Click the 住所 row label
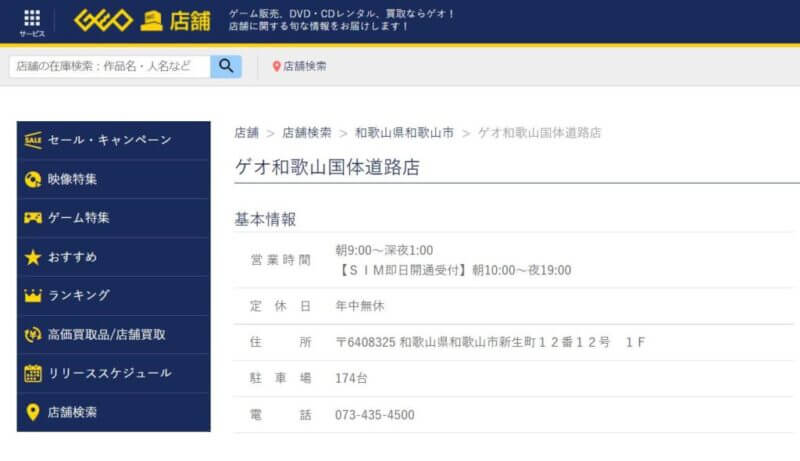Image resolution: width=800 pixels, height=461 pixels. 281,342
